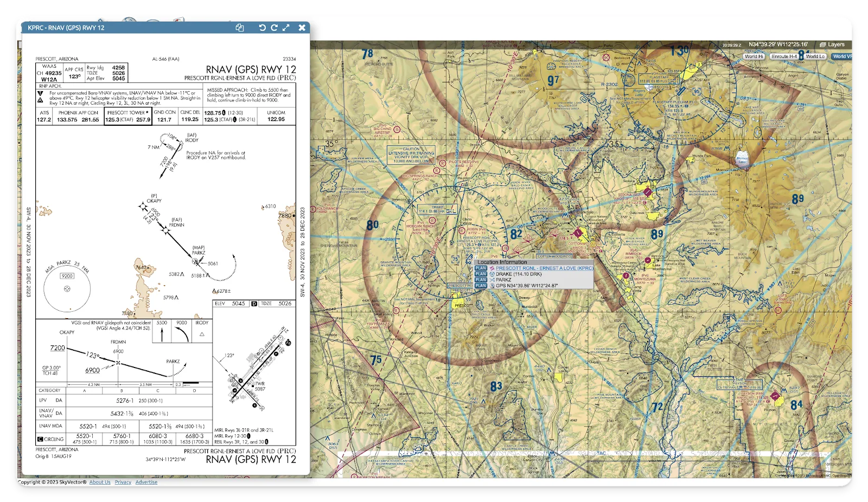Click PLAN next to Prescott Rgnl (KPRC)

click(x=481, y=268)
